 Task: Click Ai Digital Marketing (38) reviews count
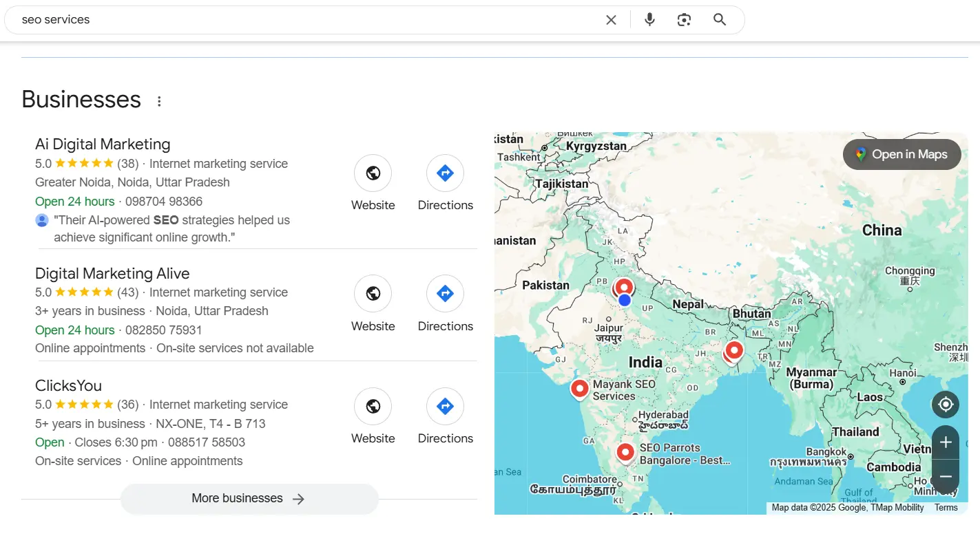128,164
